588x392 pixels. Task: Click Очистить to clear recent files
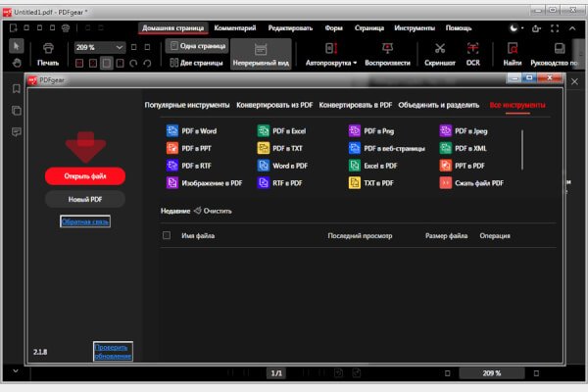[213, 211]
